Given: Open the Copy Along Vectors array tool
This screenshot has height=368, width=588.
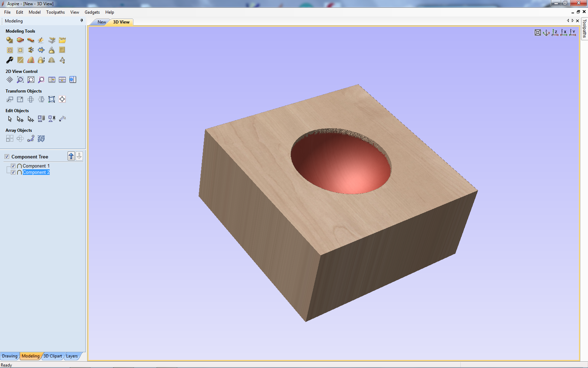Looking at the screenshot, I should (x=31, y=139).
